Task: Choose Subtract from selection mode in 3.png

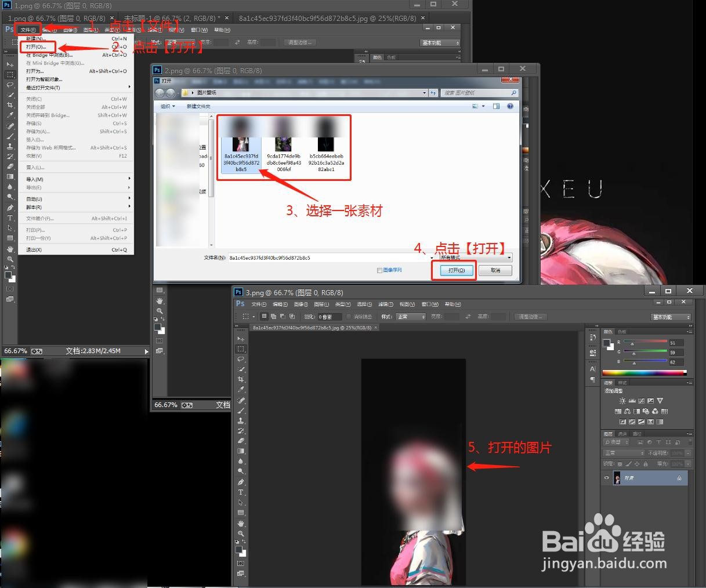Action: tap(283, 317)
